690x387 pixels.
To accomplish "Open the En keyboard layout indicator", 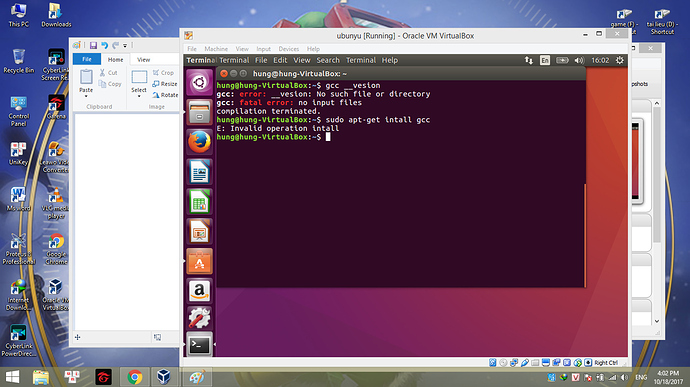I will 545,60.
